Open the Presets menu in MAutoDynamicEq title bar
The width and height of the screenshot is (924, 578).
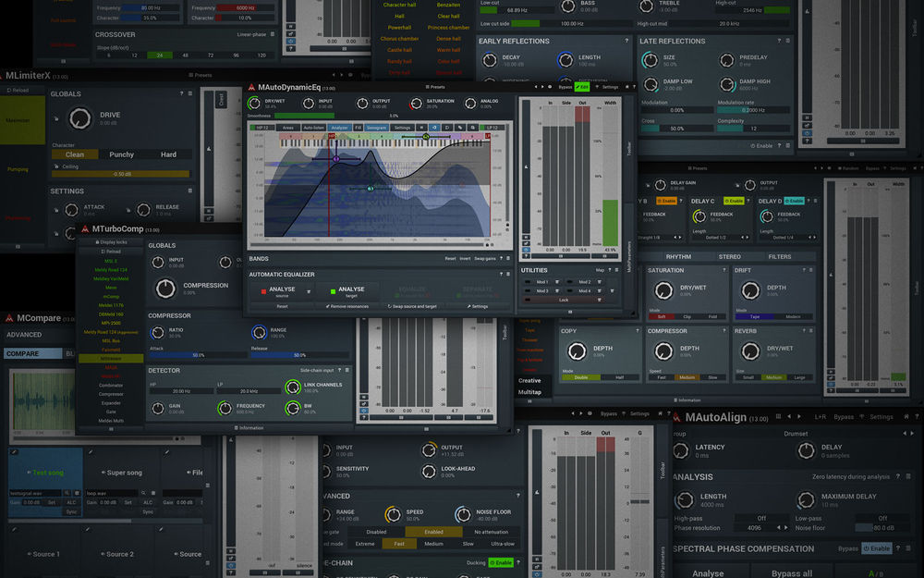click(x=435, y=87)
